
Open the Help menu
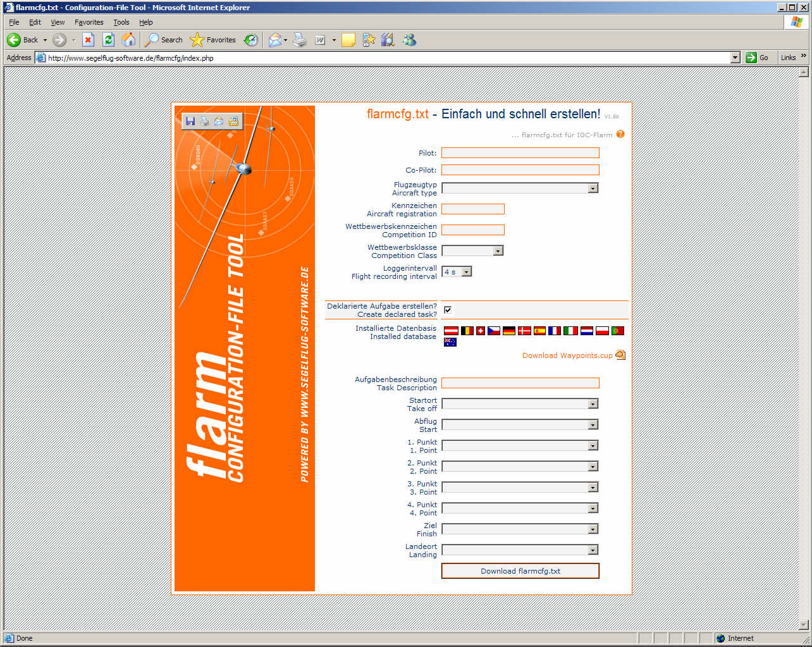pos(146,22)
